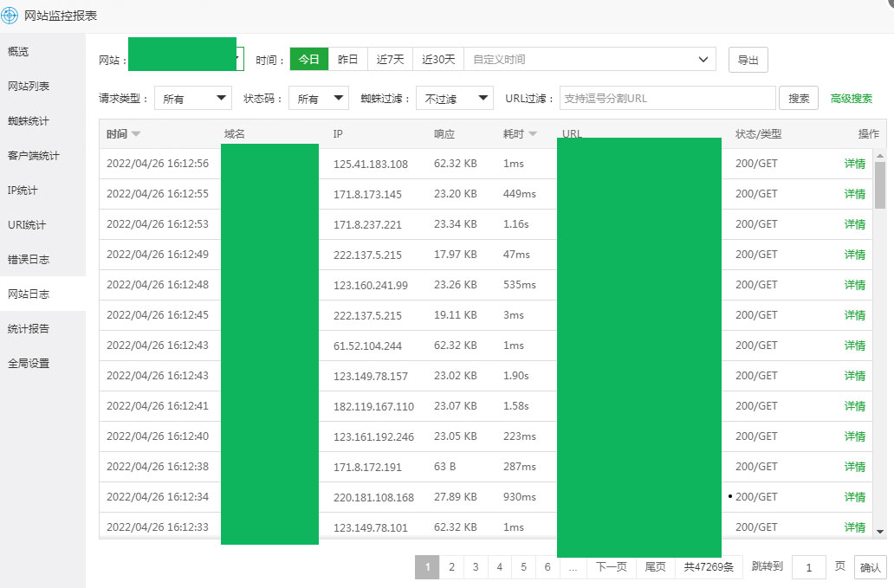894x588 pixels.
Task: Open 详情 for the 16:12:34 row
Action: pos(855,497)
